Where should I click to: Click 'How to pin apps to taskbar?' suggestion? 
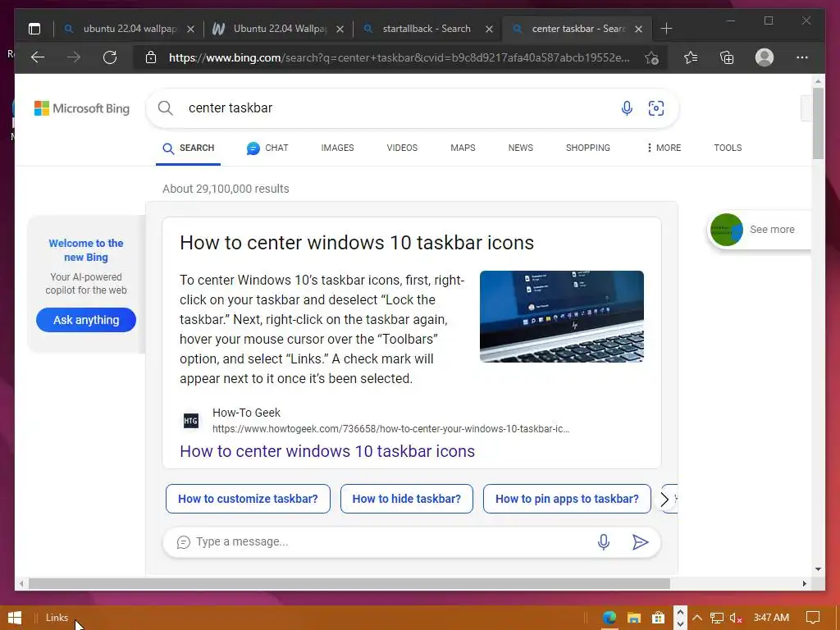(567, 499)
